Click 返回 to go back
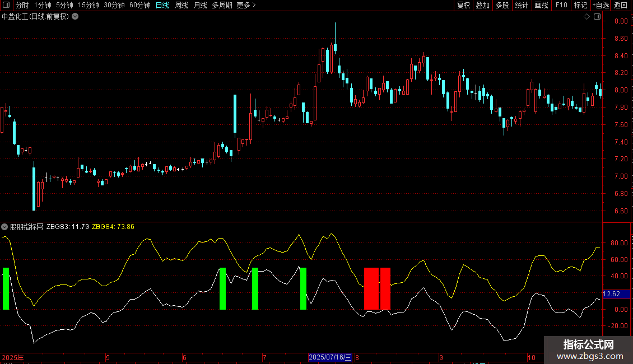Viewport: 633px width, 364px height. 621,5
